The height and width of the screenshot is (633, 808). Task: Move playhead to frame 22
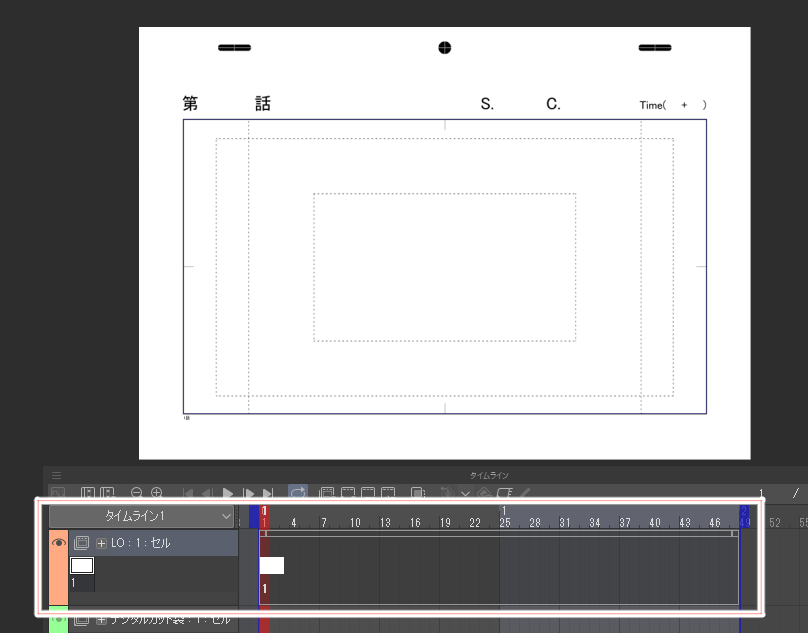pyautogui.click(x=475, y=523)
